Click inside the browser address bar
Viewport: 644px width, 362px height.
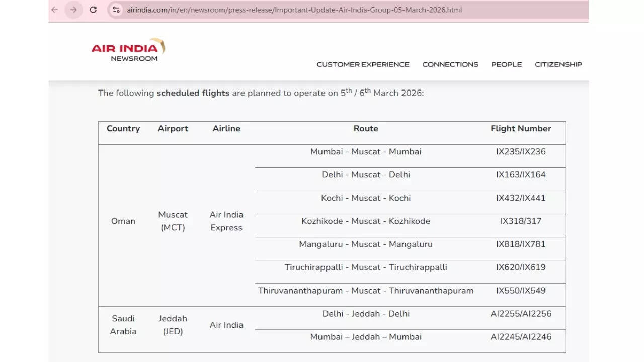tap(302, 10)
